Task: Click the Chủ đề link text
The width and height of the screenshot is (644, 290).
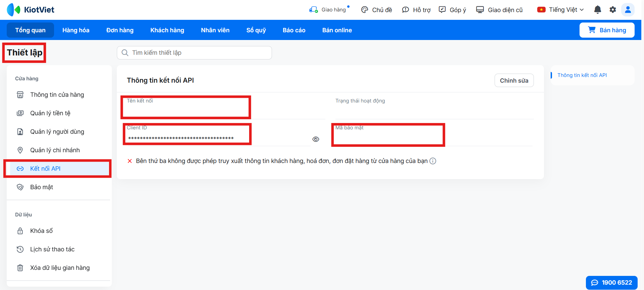Action: [382, 10]
